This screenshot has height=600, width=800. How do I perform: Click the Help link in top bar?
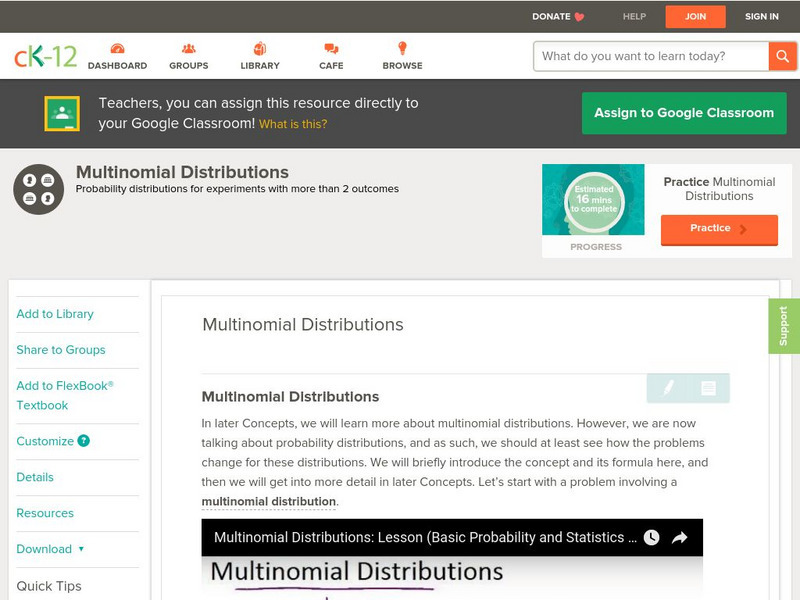[634, 17]
